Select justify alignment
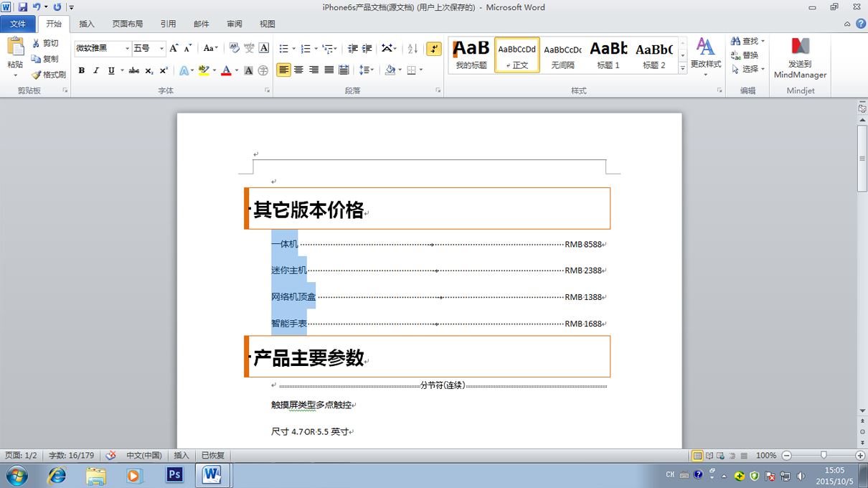868x488 pixels. coord(329,70)
